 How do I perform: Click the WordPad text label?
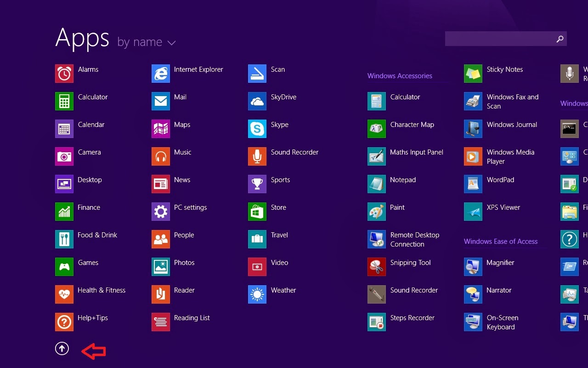coord(500,180)
